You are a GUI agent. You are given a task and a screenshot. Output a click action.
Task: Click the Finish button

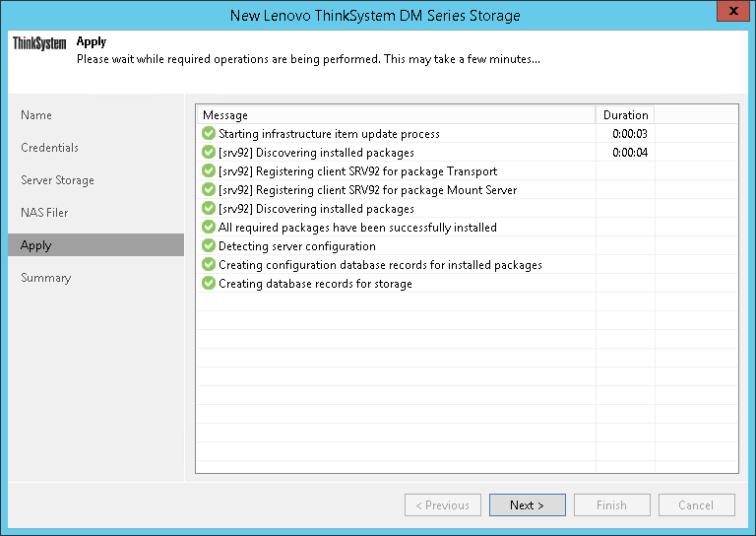[612, 505]
